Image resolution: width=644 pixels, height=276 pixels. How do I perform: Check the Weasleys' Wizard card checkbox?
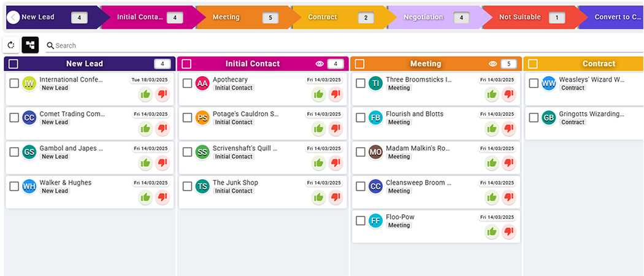534,83
